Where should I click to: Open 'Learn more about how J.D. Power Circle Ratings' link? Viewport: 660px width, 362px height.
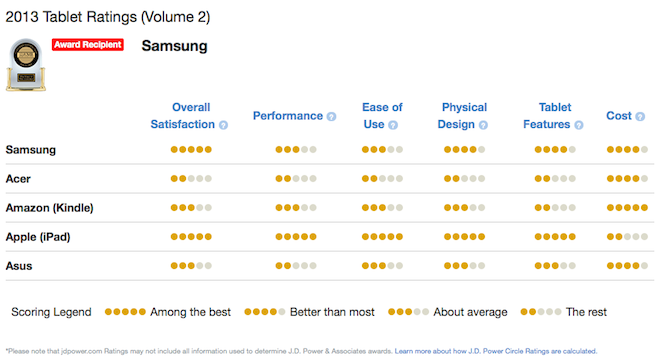(x=495, y=351)
